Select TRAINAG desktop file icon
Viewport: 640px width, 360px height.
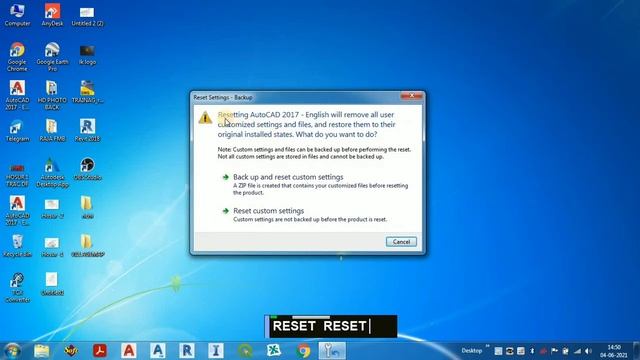coord(87,92)
